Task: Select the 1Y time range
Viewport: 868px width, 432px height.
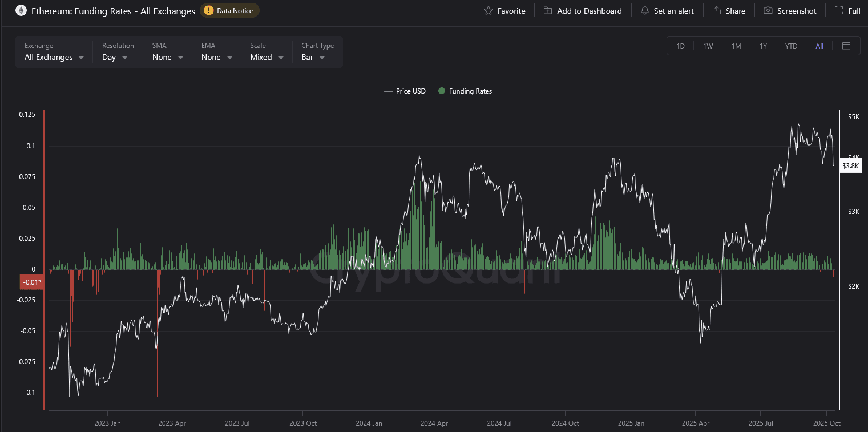Action: tap(764, 46)
